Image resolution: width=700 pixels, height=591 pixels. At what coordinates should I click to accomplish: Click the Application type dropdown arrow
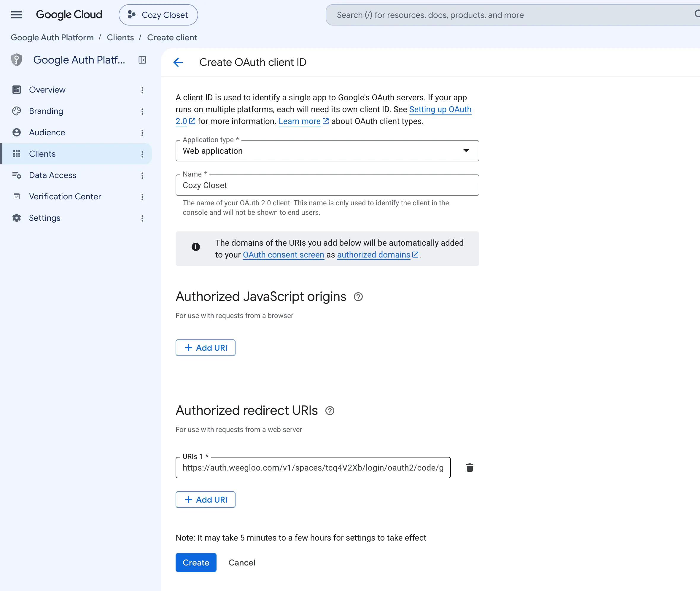(466, 151)
